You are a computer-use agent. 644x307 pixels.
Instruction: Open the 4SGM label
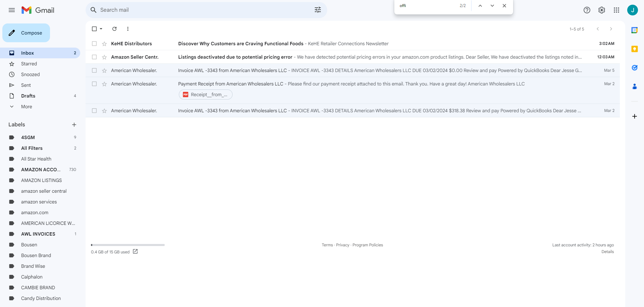40,137
